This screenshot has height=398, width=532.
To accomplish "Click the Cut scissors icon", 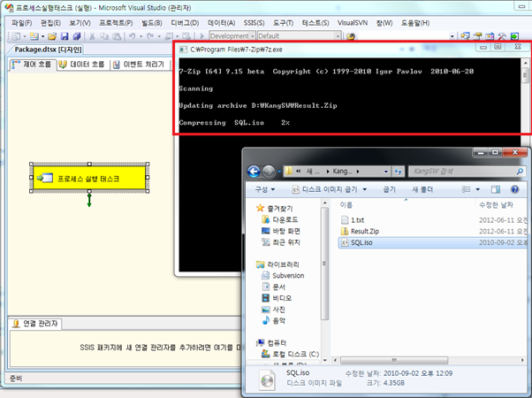I will (x=92, y=36).
